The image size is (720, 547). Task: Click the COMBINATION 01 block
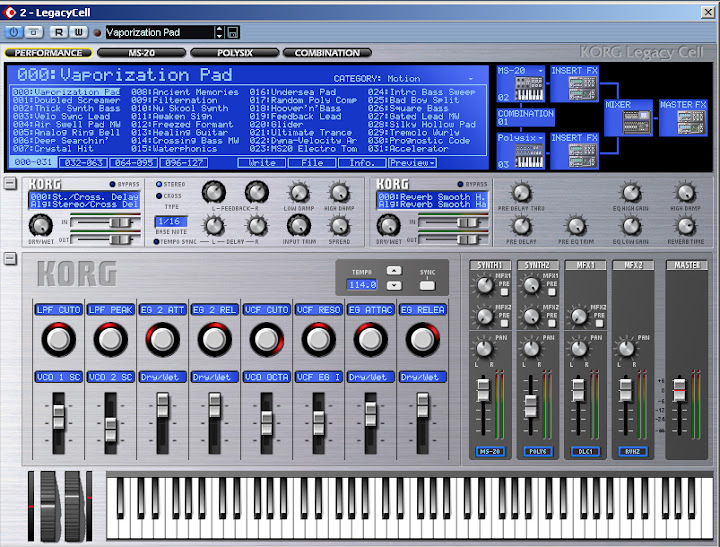[x=526, y=117]
